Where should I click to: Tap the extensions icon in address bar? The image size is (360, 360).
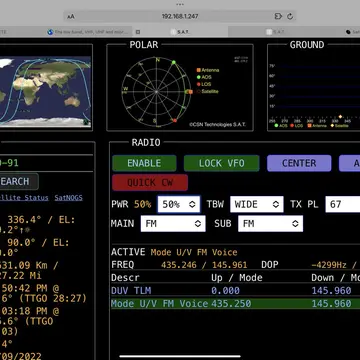pos(278,16)
